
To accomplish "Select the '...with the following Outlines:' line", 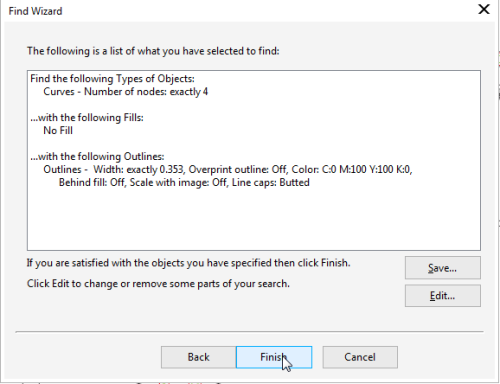I will [x=97, y=157].
